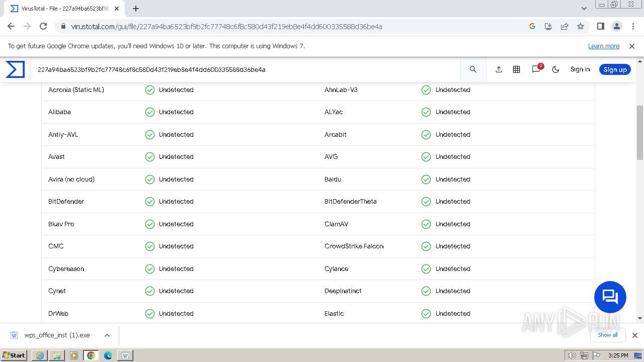Click the Learn more link
Image resolution: width=644 pixels, height=362 pixels.
(604, 46)
